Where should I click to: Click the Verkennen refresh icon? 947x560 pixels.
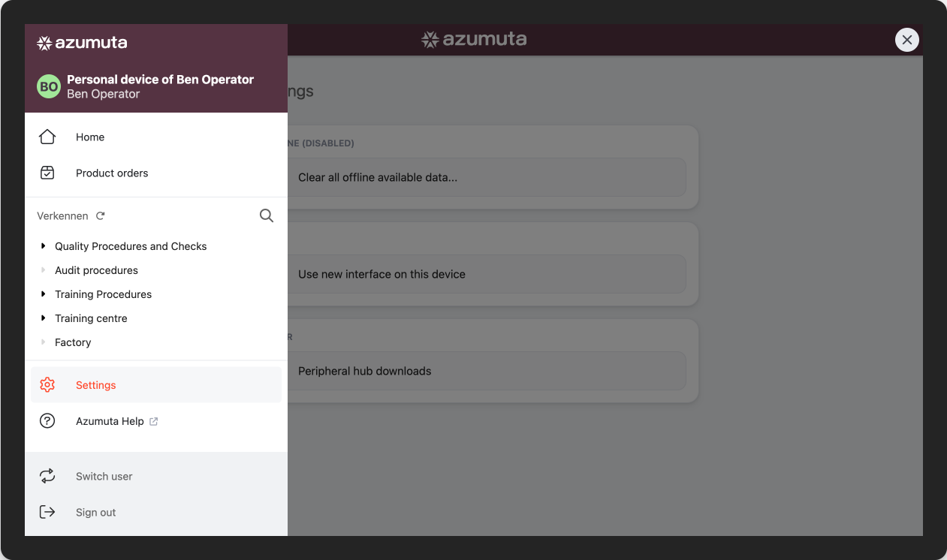(x=101, y=215)
